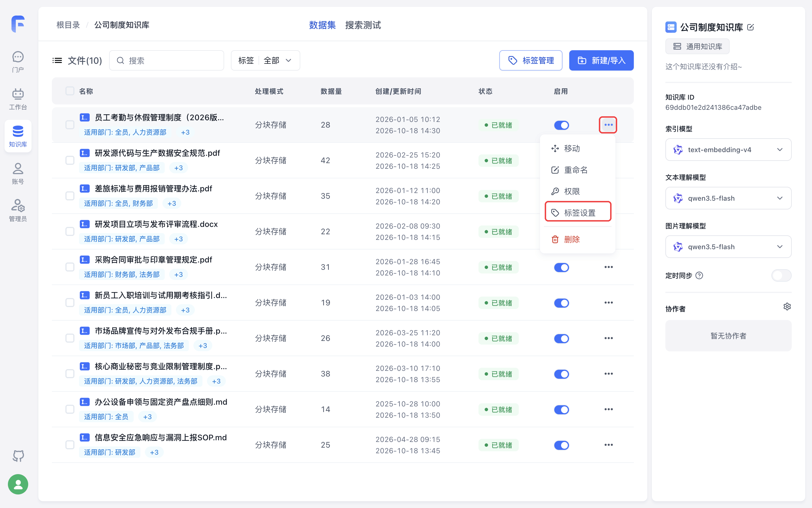Open the GitHub icon in the sidebar
Image resolution: width=812 pixels, height=508 pixels.
[18, 456]
